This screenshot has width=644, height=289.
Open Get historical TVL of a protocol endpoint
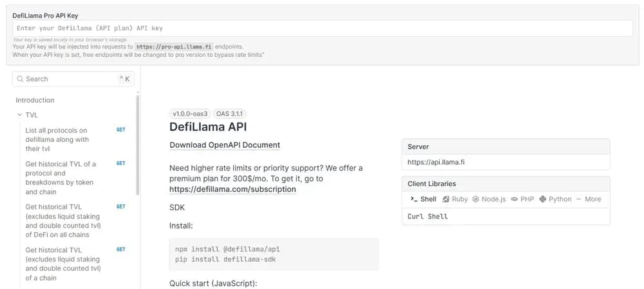click(x=75, y=178)
